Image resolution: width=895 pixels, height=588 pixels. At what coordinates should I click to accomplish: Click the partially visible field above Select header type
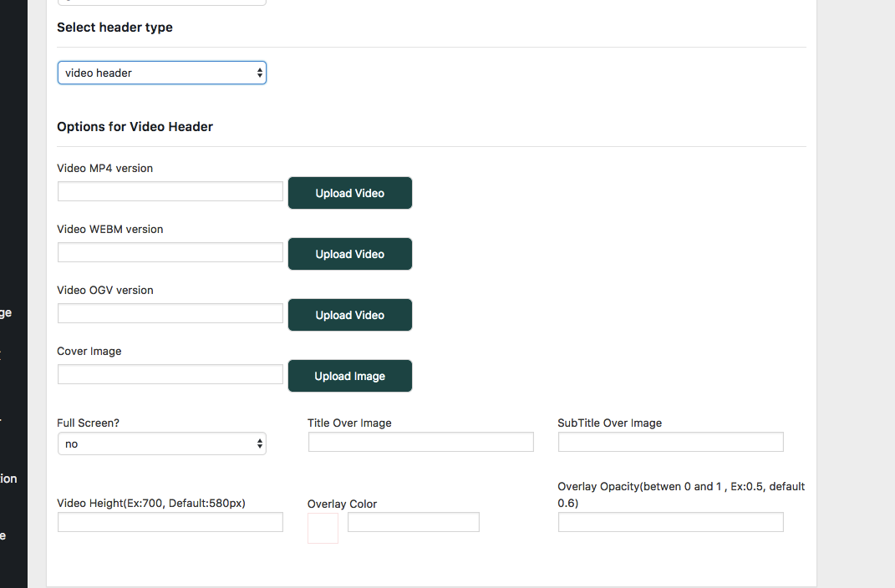161,3
